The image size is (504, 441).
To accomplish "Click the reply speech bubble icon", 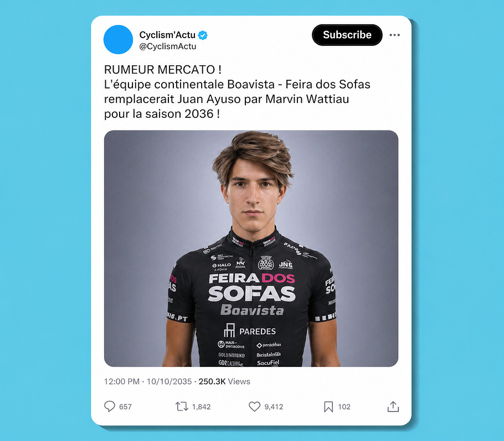I will point(110,406).
